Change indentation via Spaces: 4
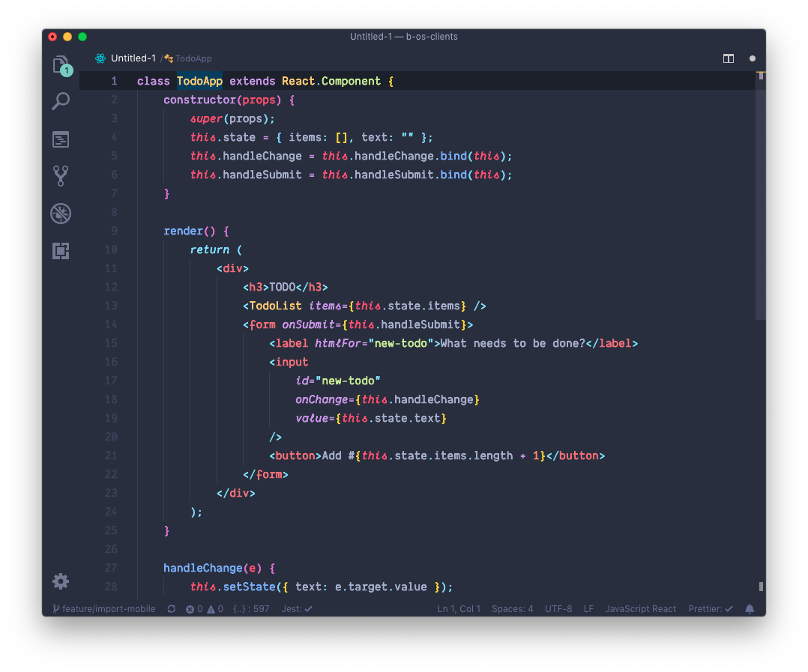Image resolution: width=808 pixels, height=672 pixels. [x=512, y=609]
